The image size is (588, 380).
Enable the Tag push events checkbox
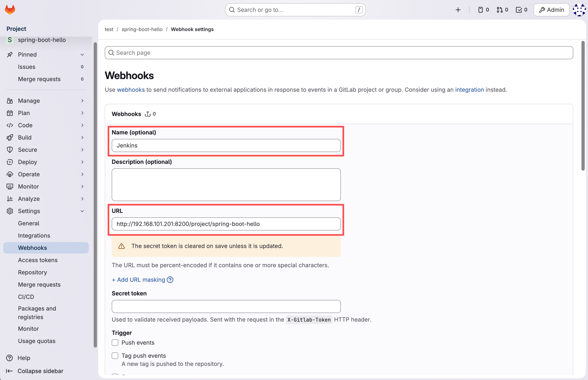[x=115, y=355]
